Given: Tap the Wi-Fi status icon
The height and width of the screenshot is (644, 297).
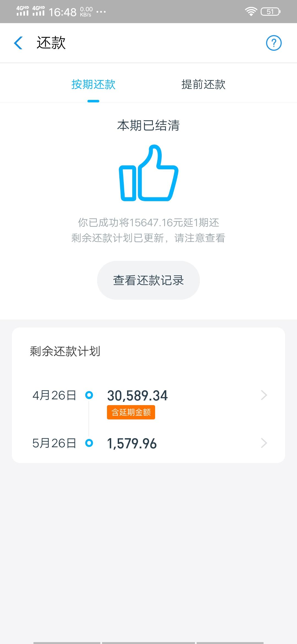Looking at the screenshot, I should click(x=251, y=12).
